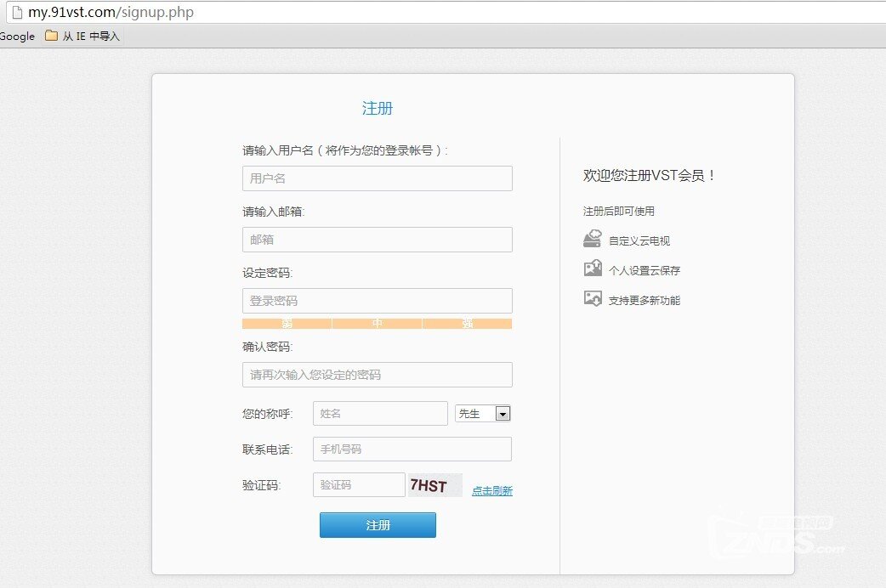Click the 验证码 captcha input field

(x=359, y=484)
